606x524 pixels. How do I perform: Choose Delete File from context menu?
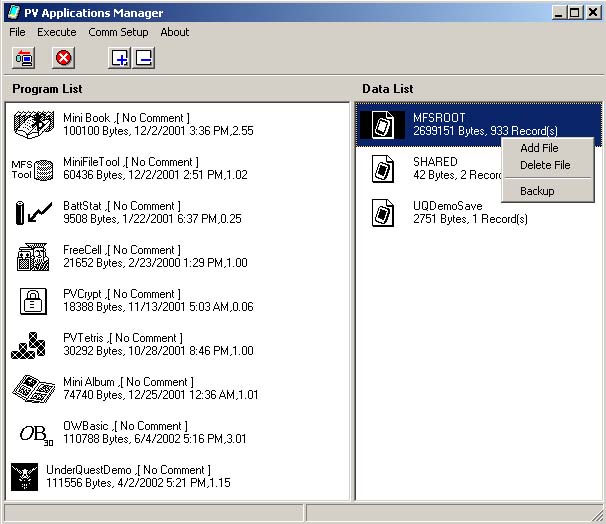545,165
